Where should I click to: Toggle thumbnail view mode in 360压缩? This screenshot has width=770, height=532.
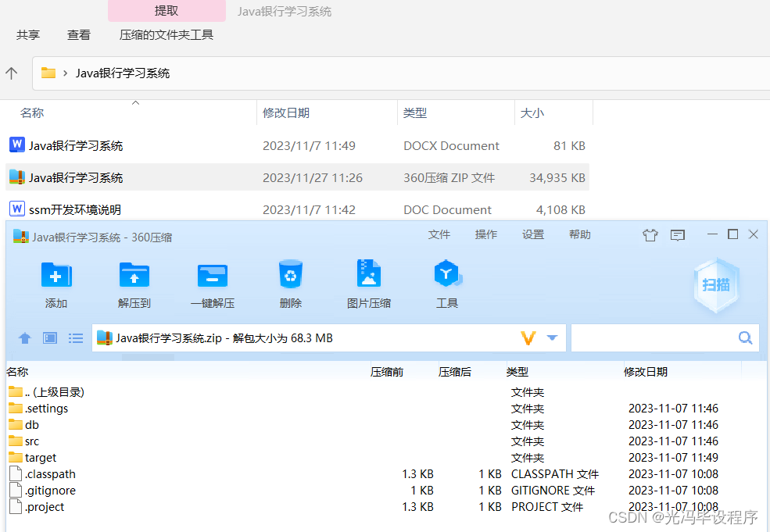tap(49, 337)
